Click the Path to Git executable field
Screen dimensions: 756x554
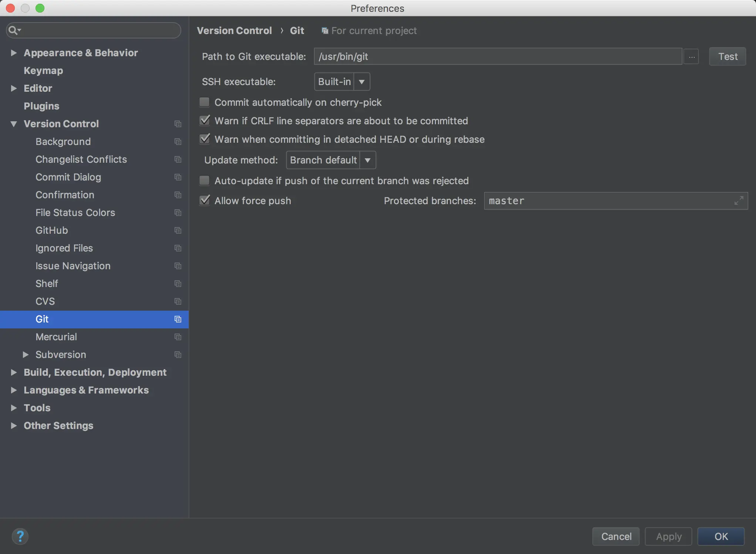coord(497,57)
